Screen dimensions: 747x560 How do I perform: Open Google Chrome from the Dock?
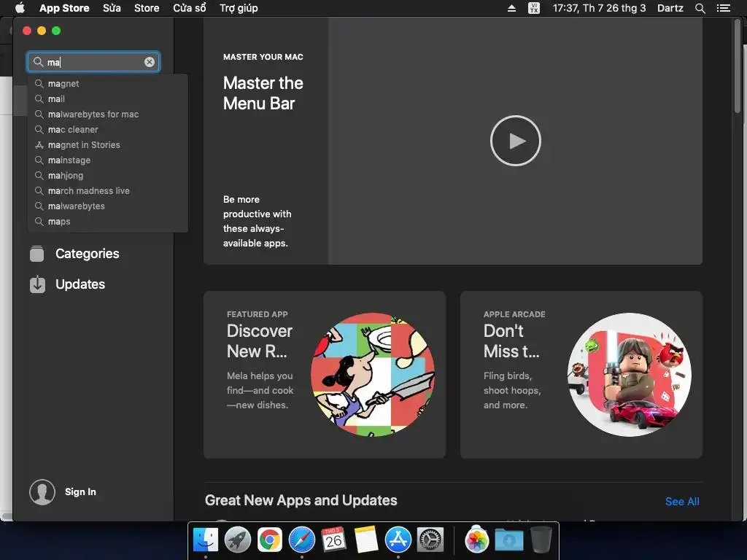click(x=270, y=540)
